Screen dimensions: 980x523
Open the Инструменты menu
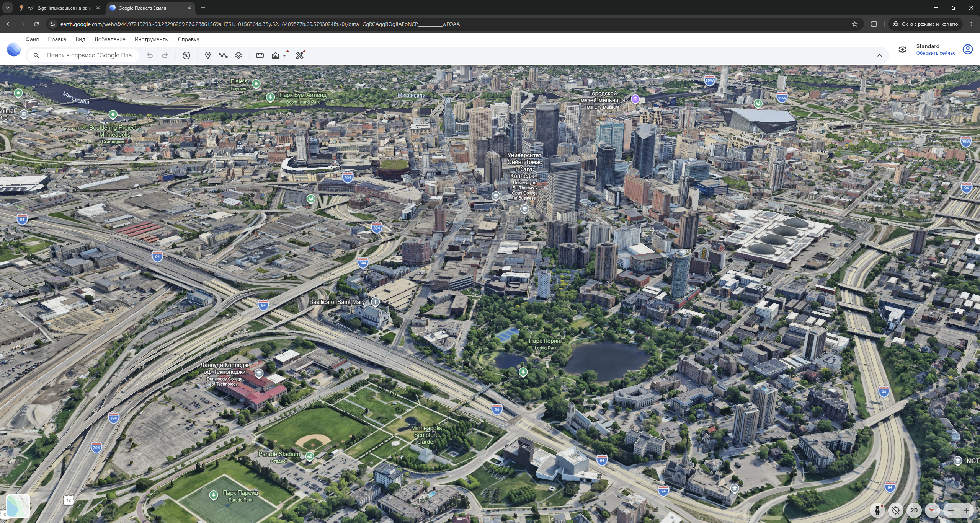click(152, 39)
